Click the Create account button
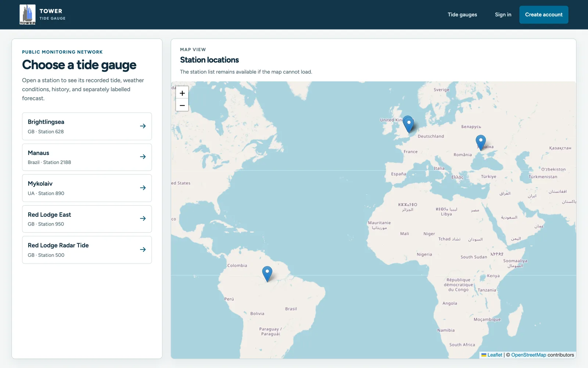588x368 pixels. (x=544, y=15)
